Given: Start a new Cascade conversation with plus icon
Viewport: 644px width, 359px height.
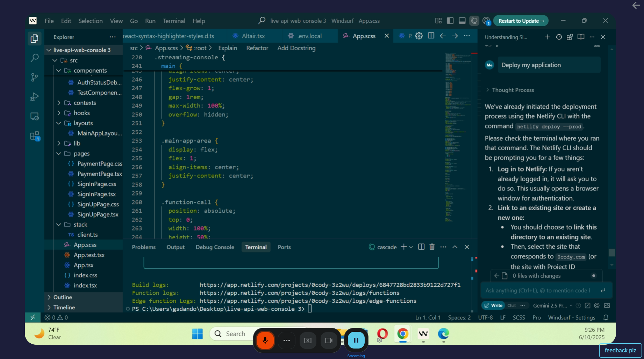Looking at the screenshot, I should coord(548,37).
